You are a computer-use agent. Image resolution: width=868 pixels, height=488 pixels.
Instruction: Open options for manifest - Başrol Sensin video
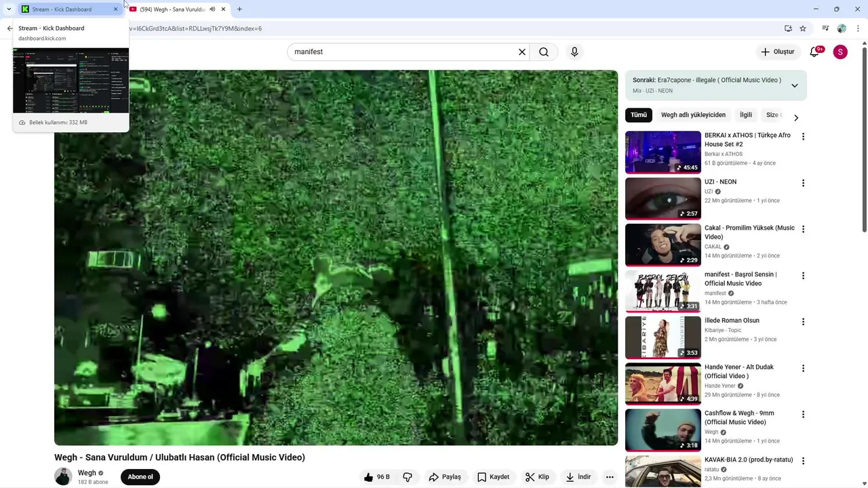[x=803, y=276]
